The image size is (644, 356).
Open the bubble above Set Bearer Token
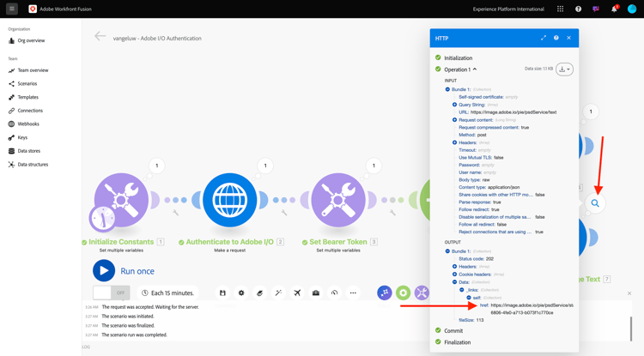(374, 166)
